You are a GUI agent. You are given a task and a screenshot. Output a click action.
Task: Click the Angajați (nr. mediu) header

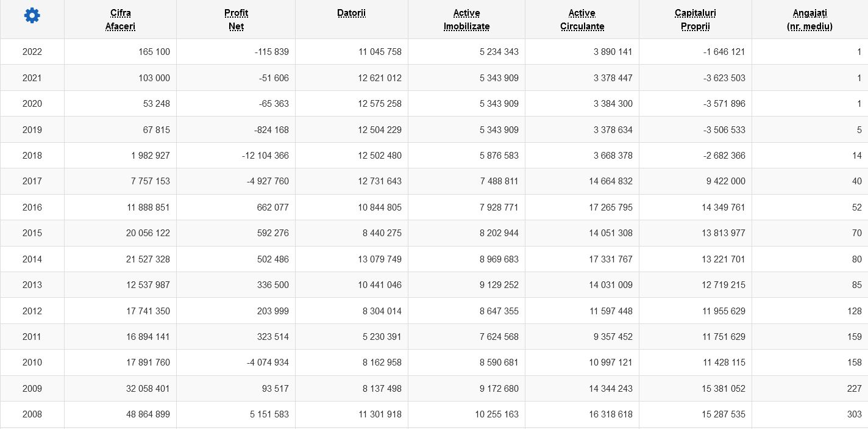[809, 20]
